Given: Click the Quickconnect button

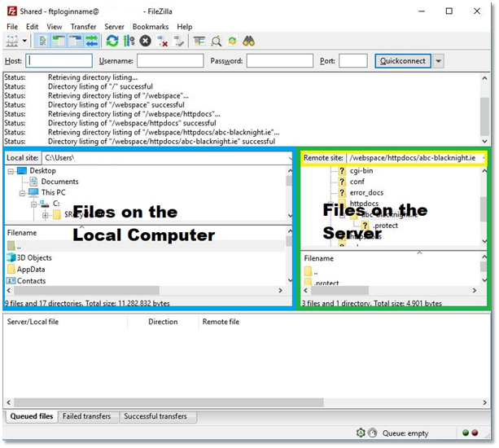Looking at the screenshot, I should point(403,60).
